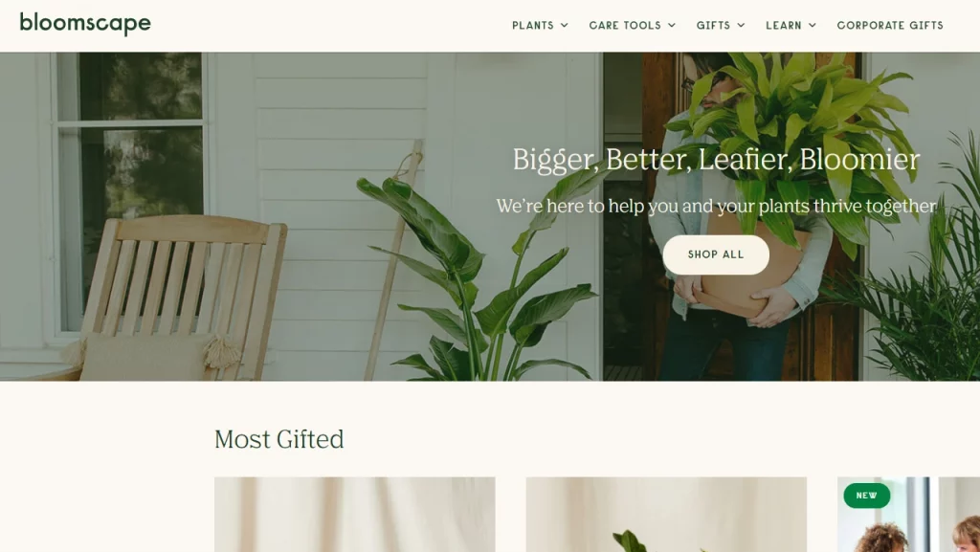Select the Gifts menu label
Screen dimensions: 980x552
(x=714, y=26)
